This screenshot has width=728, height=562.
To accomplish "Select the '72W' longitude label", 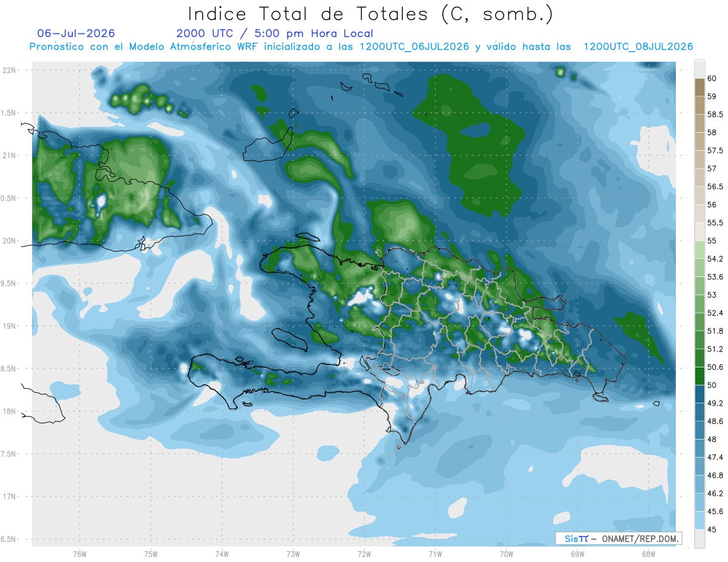I will point(364,554).
